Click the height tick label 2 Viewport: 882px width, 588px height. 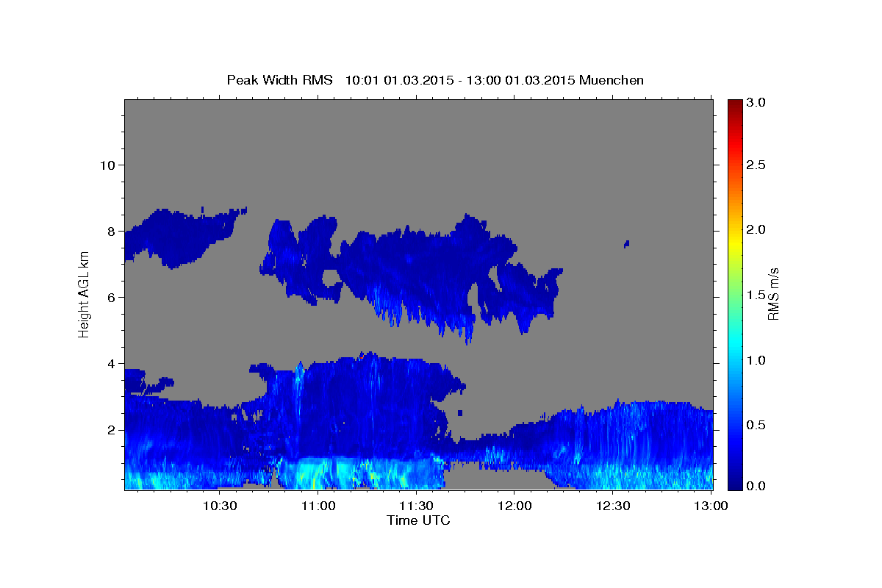[x=110, y=429]
